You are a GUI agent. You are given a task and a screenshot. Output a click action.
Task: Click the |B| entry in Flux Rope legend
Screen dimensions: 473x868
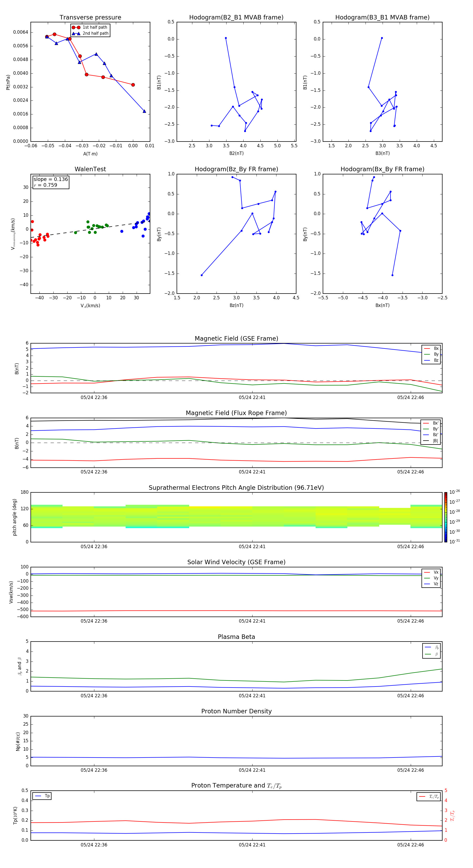click(431, 441)
